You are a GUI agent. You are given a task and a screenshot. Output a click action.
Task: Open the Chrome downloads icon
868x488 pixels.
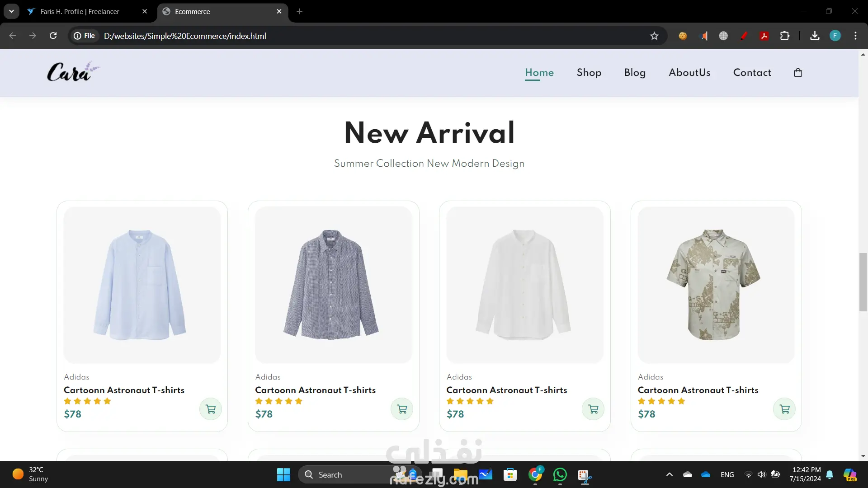point(815,36)
